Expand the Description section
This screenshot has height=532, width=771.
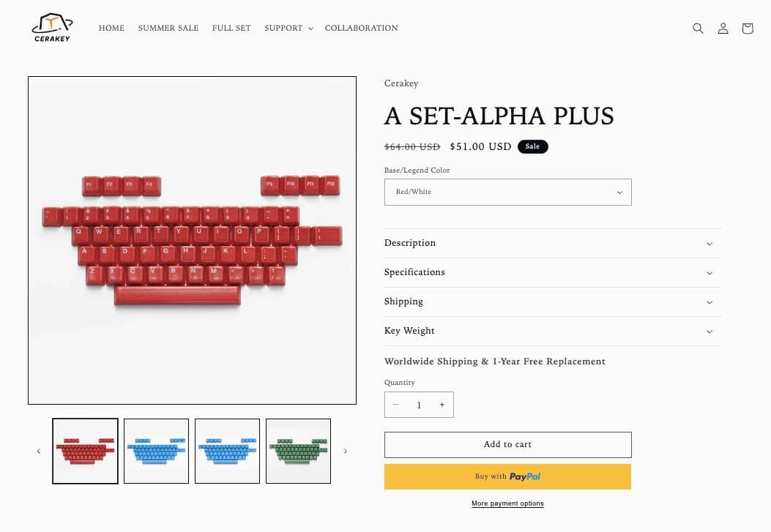coord(552,243)
